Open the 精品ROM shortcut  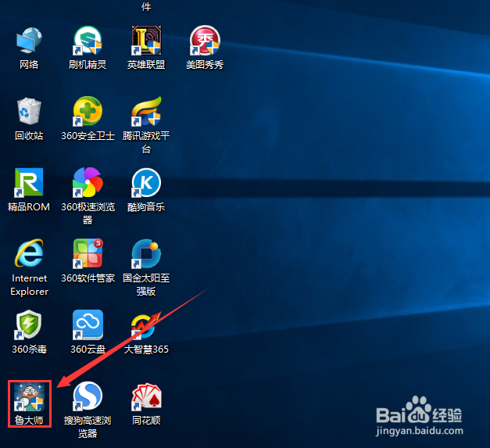pyautogui.click(x=29, y=182)
